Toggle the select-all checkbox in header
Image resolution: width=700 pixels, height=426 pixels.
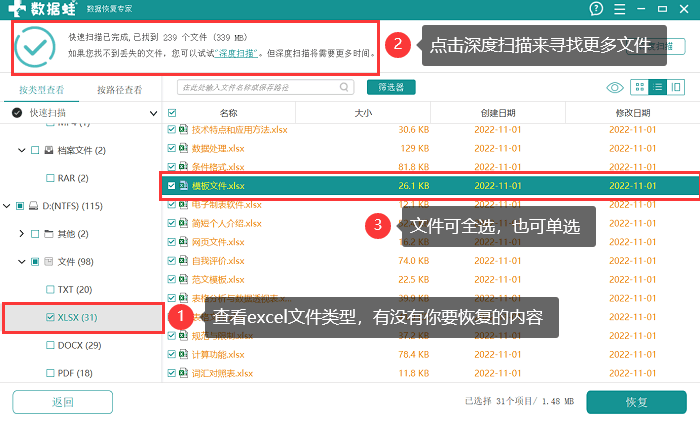(172, 113)
